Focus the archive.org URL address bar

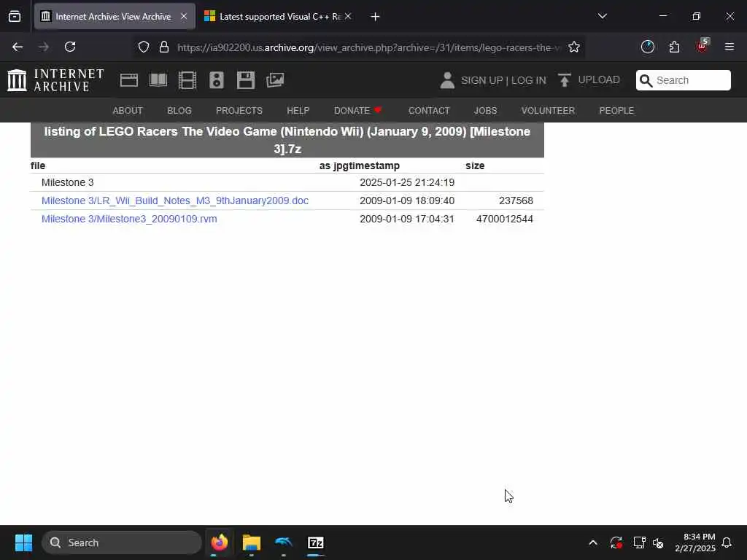pyautogui.click(x=368, y=47)
